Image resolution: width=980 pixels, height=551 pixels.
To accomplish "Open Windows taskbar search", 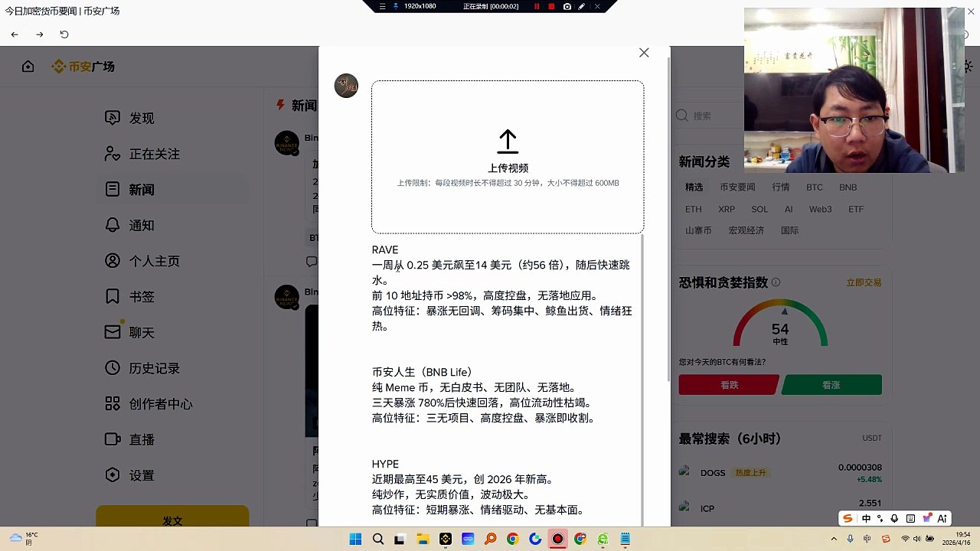I will tap(377, 539).
